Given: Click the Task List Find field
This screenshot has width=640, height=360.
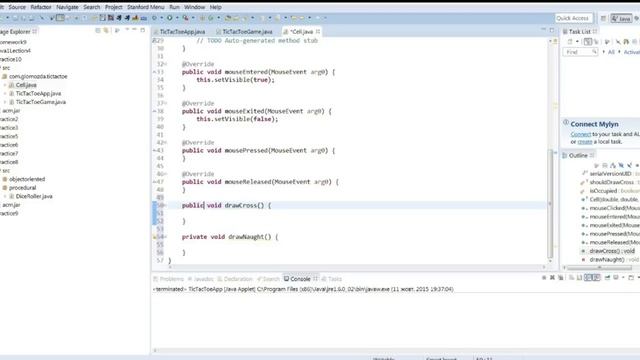Looking at the screenshot, I should point(580,52).
